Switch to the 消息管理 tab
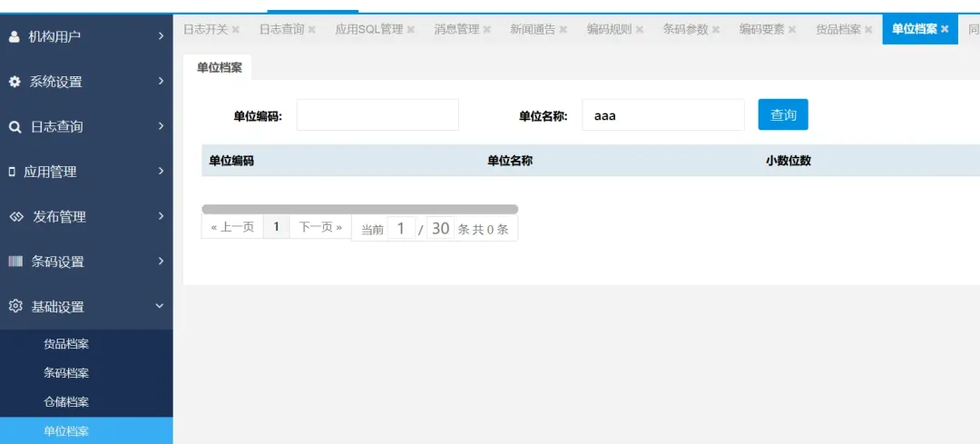This screenshot has width=980, height=444. click(456, 29)
